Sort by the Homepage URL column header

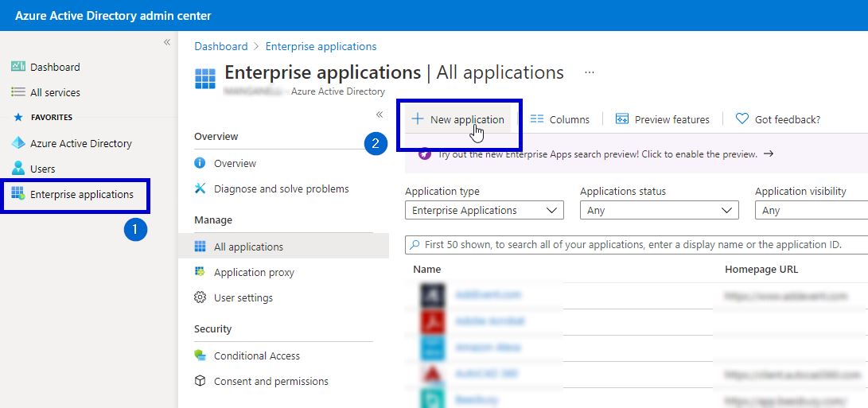pyautogui.click(x=761, y=270)
